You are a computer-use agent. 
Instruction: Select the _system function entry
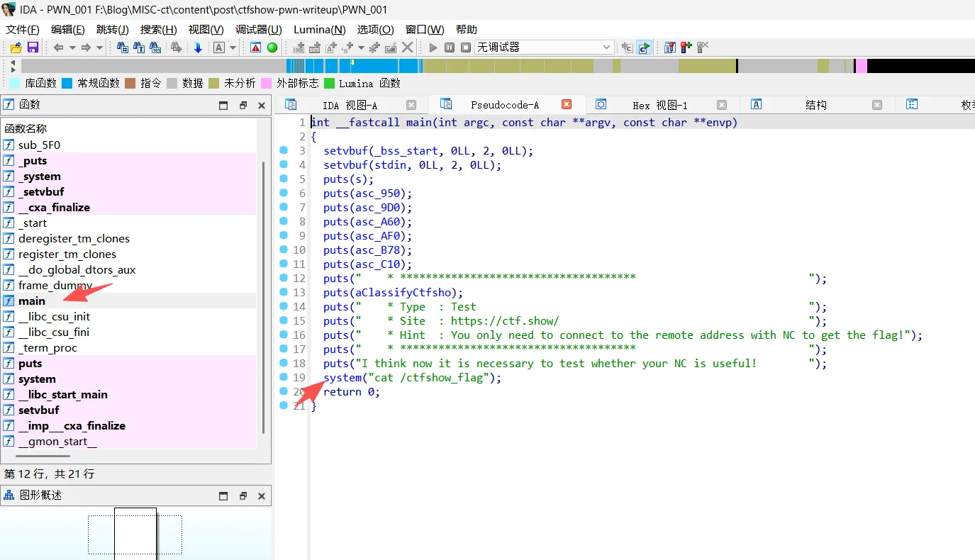[x=40, y=177]
